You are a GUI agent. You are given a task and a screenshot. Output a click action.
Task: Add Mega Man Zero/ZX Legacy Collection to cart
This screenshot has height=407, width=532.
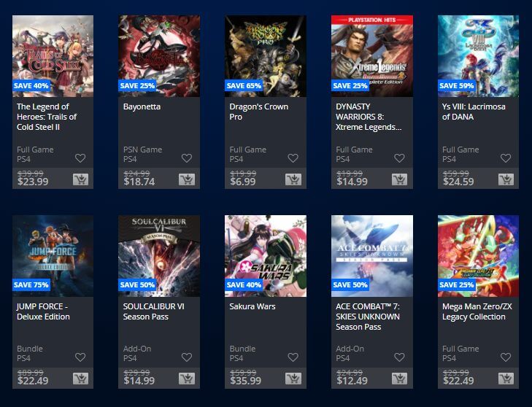click(x=506, y=379)
